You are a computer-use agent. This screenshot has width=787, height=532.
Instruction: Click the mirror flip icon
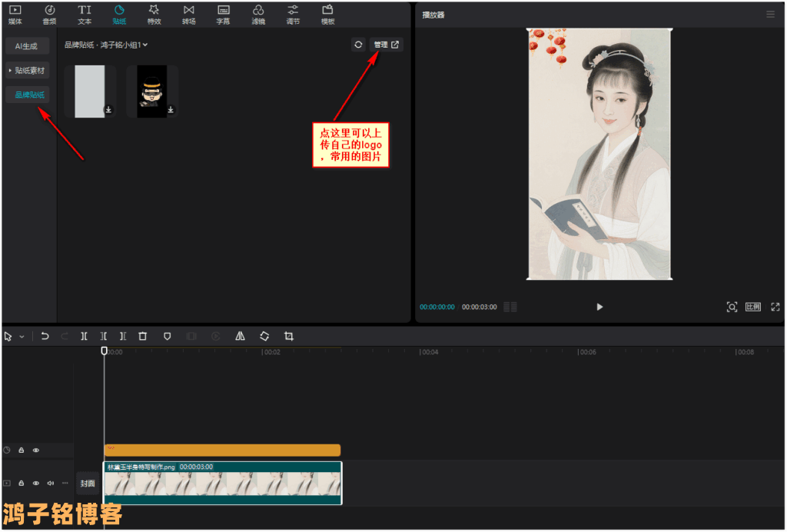pyautogui.click(x=240, y=336)
